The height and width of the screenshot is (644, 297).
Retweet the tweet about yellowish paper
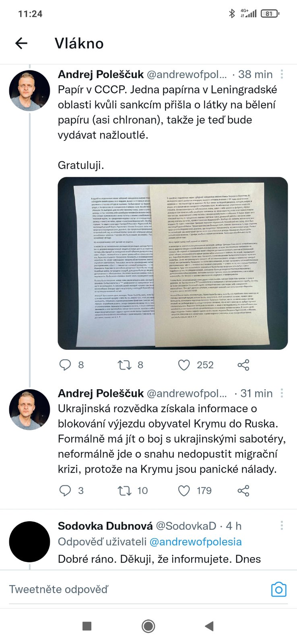(124, 365)
